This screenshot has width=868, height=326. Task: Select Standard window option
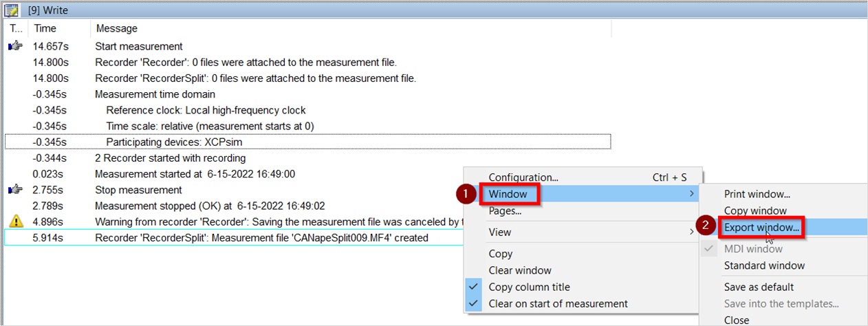[764, 265]
